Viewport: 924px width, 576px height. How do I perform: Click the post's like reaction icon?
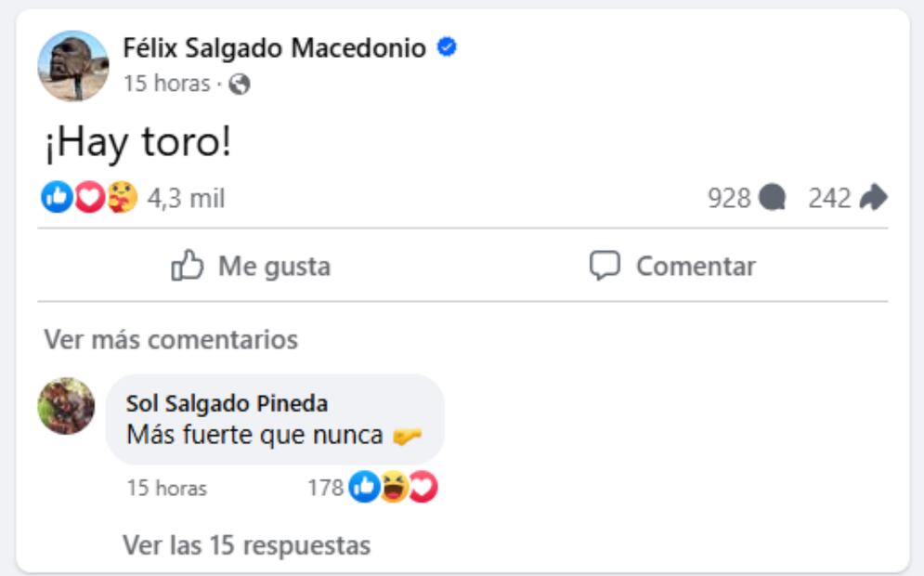pos(56,197)
